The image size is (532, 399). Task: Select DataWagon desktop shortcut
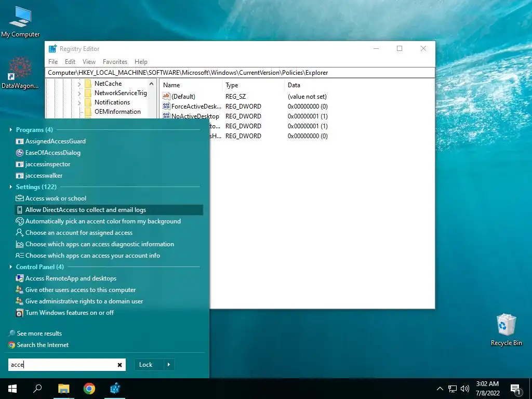(20, 73)
